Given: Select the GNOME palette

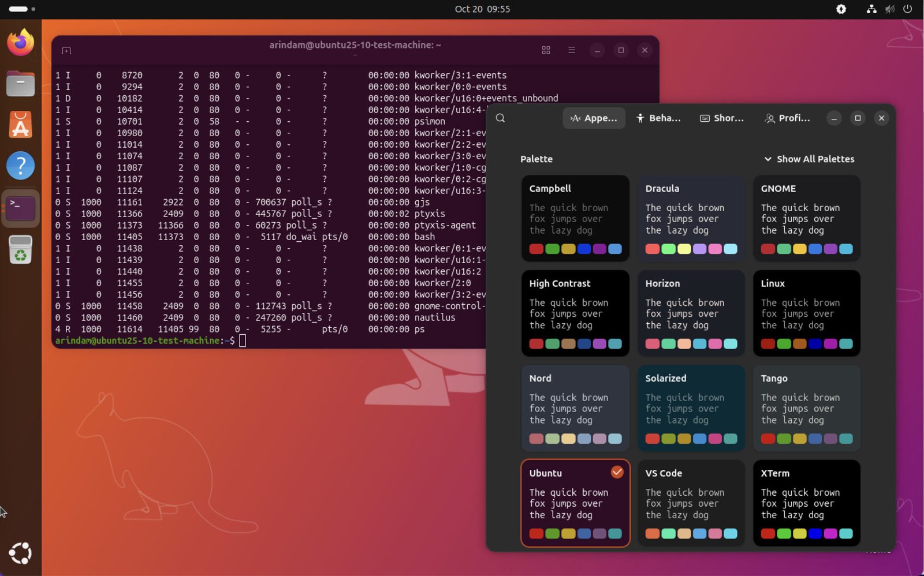Looking at the screenshot, I should [x=807, y=218].
